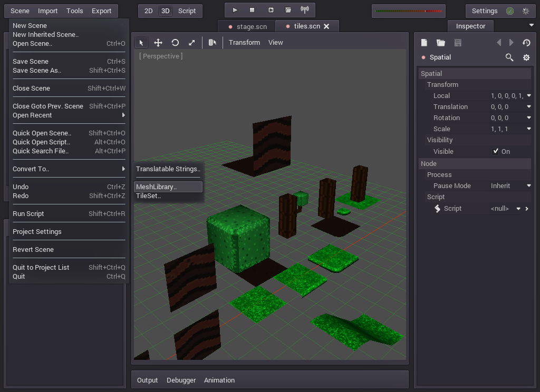
Task: Expand the Translation value dropdown arrow
Action: coord(528,107)
